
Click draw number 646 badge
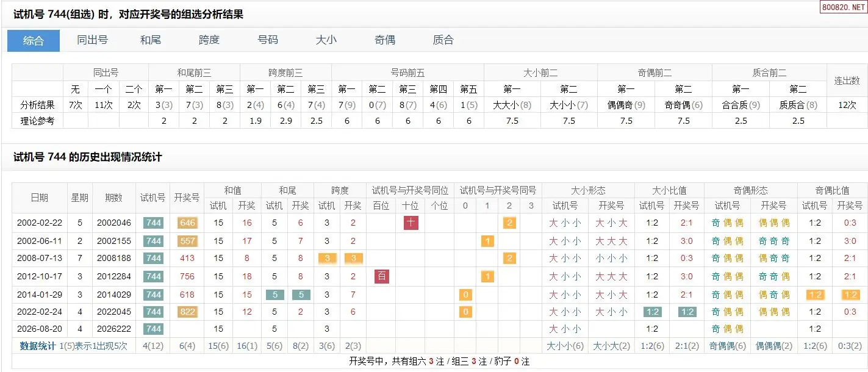point(187,223)
